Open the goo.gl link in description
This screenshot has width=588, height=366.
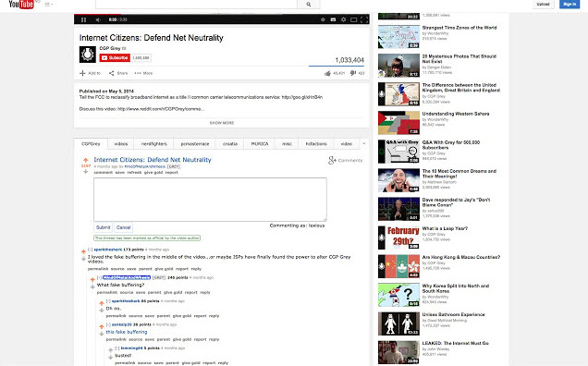[302, 97]
